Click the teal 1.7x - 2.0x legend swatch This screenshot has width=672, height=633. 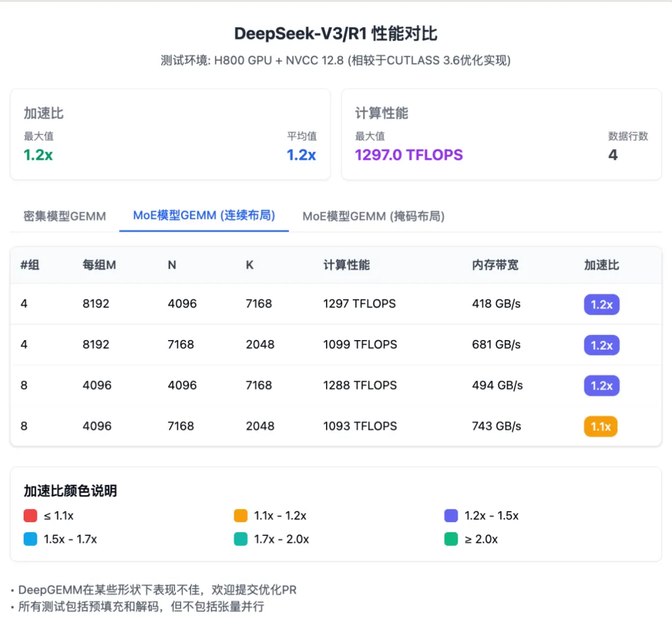click(x=241, y=538)
